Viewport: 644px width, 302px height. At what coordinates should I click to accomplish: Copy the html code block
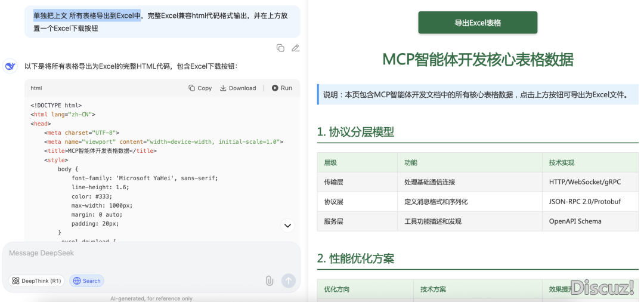[x=200, y=88]
